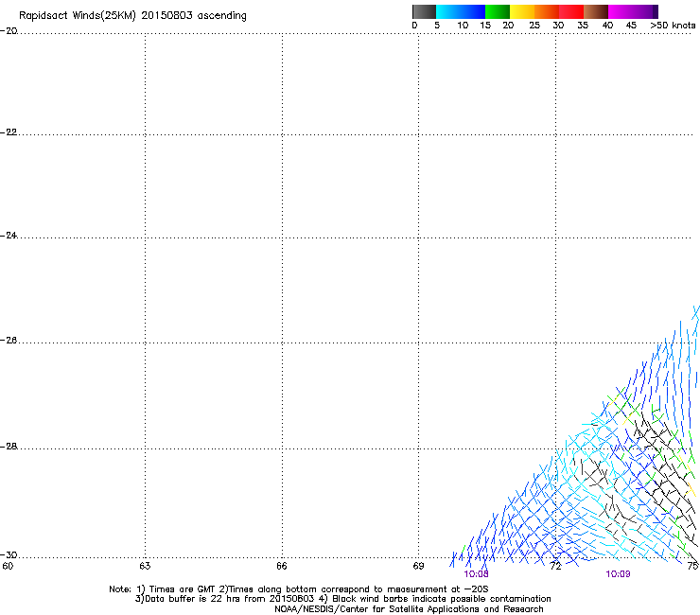
Task: Click the yellow 20-25 knots color band
Action: pos(522,11)
